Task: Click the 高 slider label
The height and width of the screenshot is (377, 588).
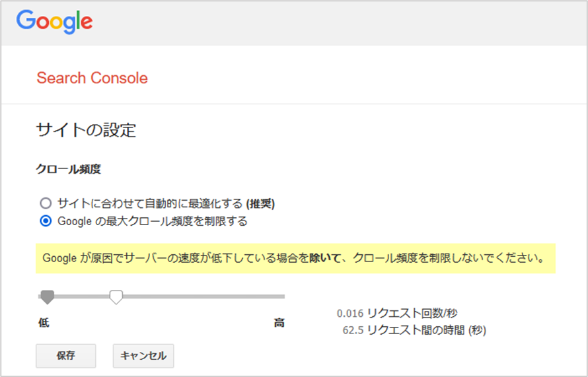Action: 279,323
